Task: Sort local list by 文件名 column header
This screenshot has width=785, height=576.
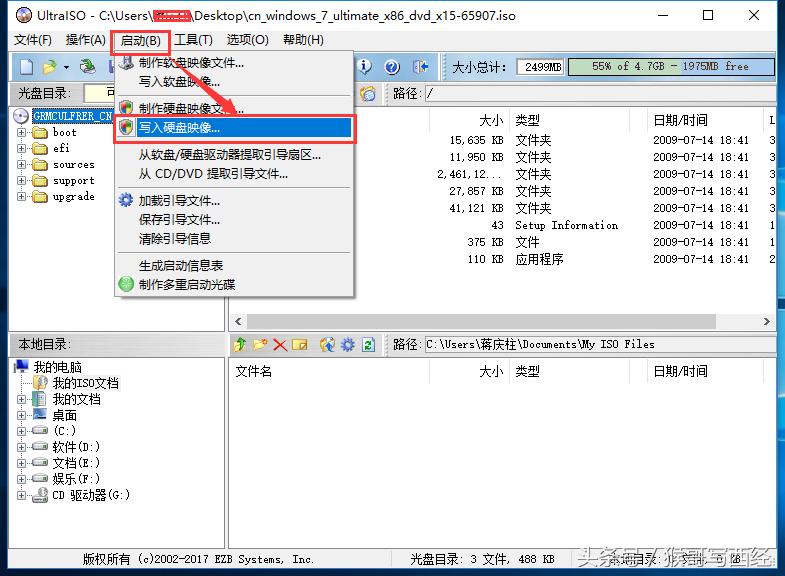Action: pyautogui.click(x=329, y=371)
